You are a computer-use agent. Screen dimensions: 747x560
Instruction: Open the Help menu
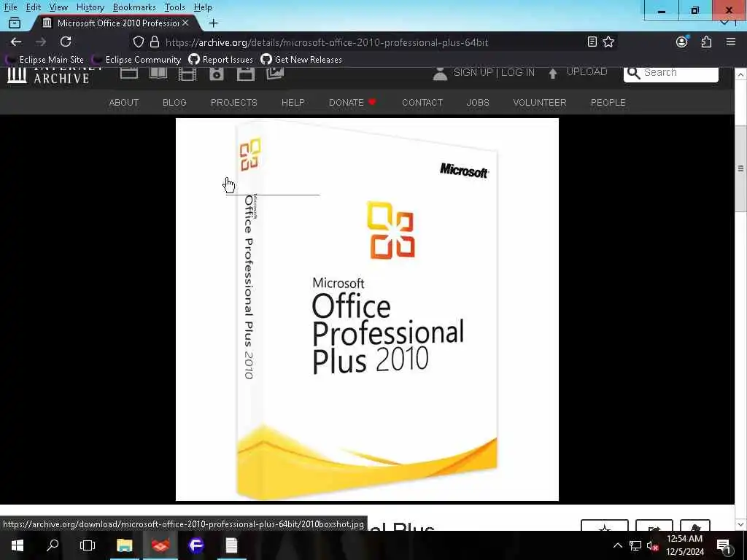[203, 7]
